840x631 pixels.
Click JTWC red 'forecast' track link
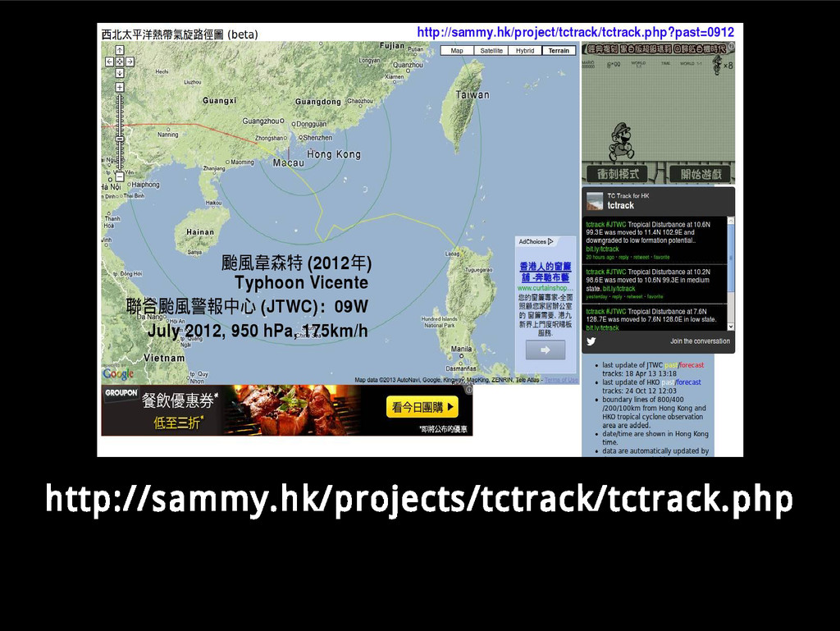(x=692, y=365)
